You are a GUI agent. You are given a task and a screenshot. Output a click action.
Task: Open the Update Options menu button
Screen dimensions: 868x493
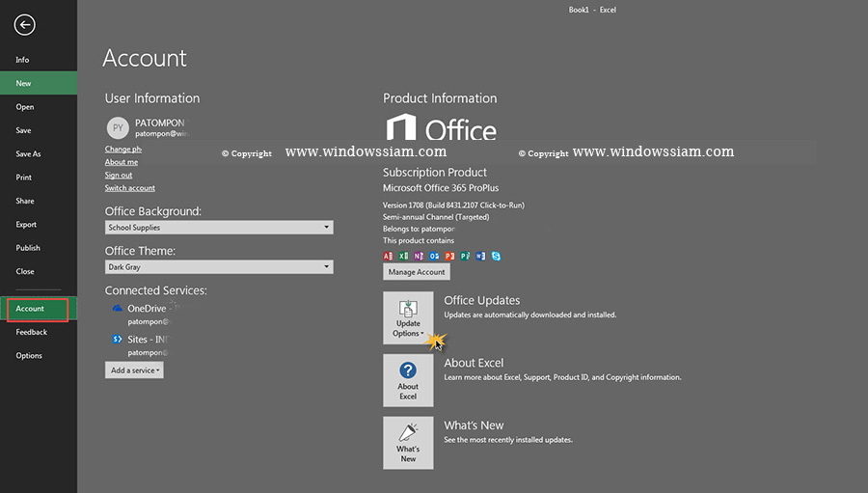[x=408, y=318]
